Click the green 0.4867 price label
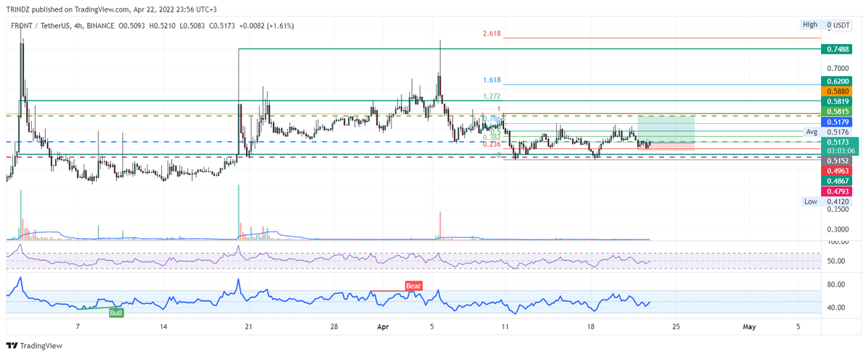Image resolution: width=868 pixels, height=356 pixels. (x=835, y=180)
